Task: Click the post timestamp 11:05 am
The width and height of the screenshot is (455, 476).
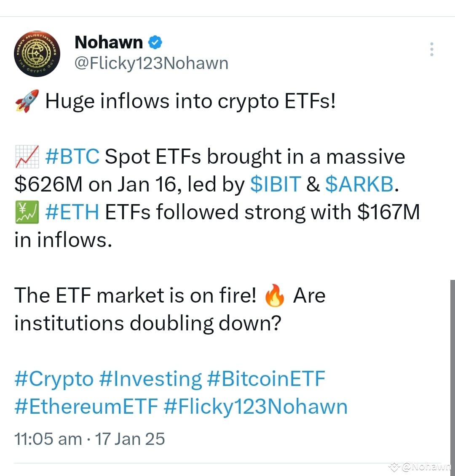Action: click(48, 439)
